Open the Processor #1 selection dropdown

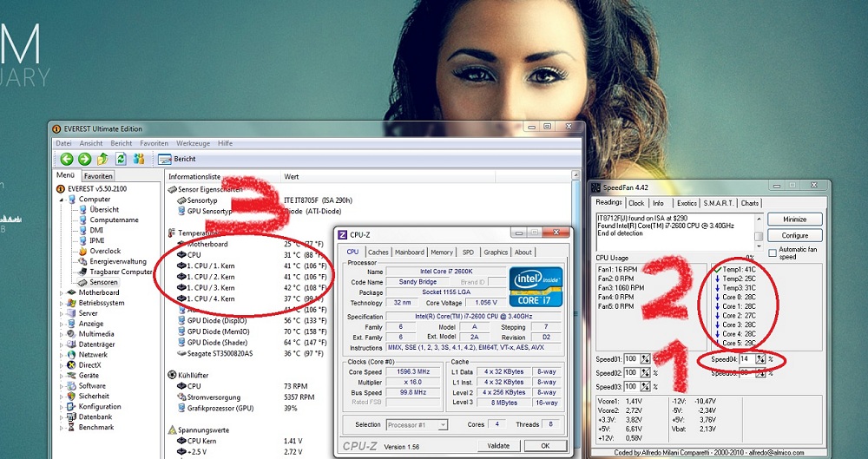[x=417, y=424]
